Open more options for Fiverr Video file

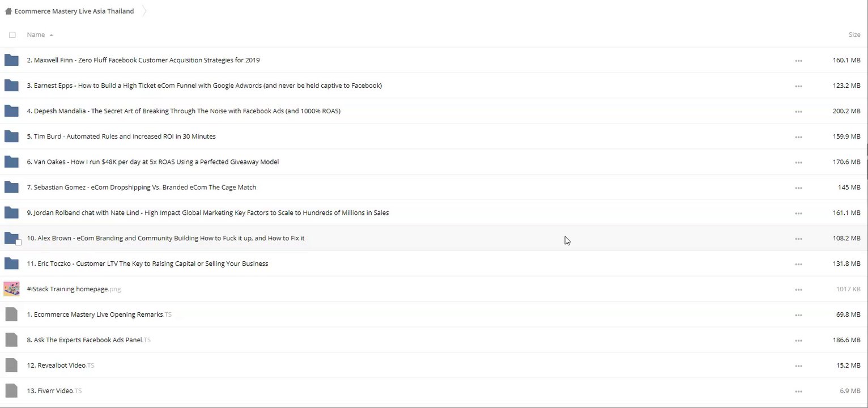point(798,392)
